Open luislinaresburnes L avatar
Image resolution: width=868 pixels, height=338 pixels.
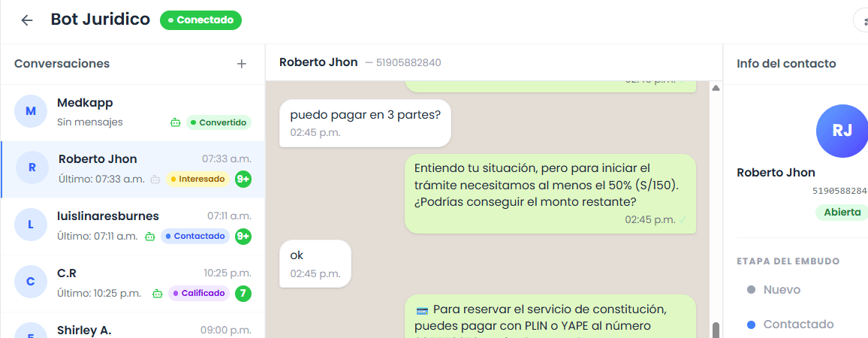[x=31, y=225]
